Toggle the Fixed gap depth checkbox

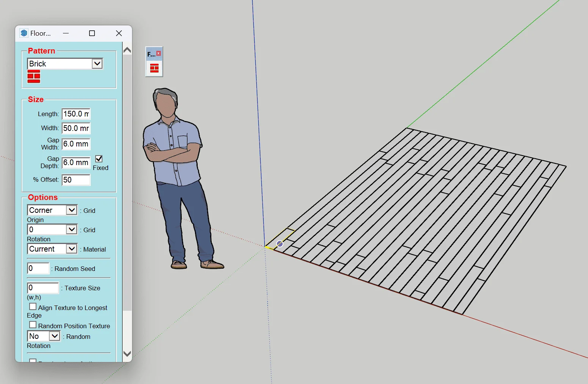(99, 159)
